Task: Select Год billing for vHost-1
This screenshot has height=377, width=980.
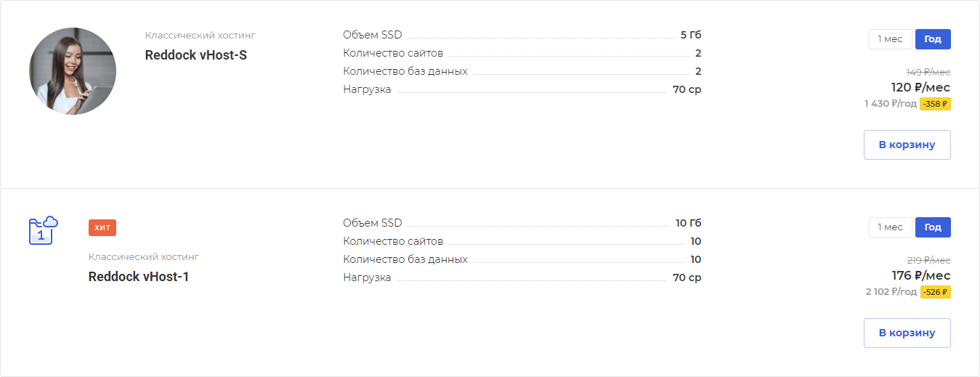Action: 933,227
